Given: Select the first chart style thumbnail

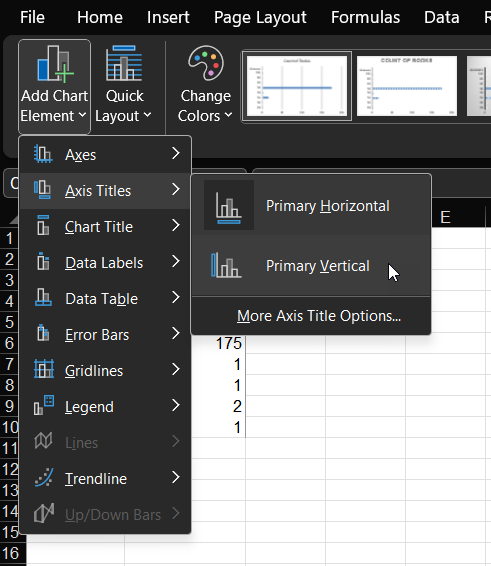Looking at the screenshot, I should tap(297, 86).
